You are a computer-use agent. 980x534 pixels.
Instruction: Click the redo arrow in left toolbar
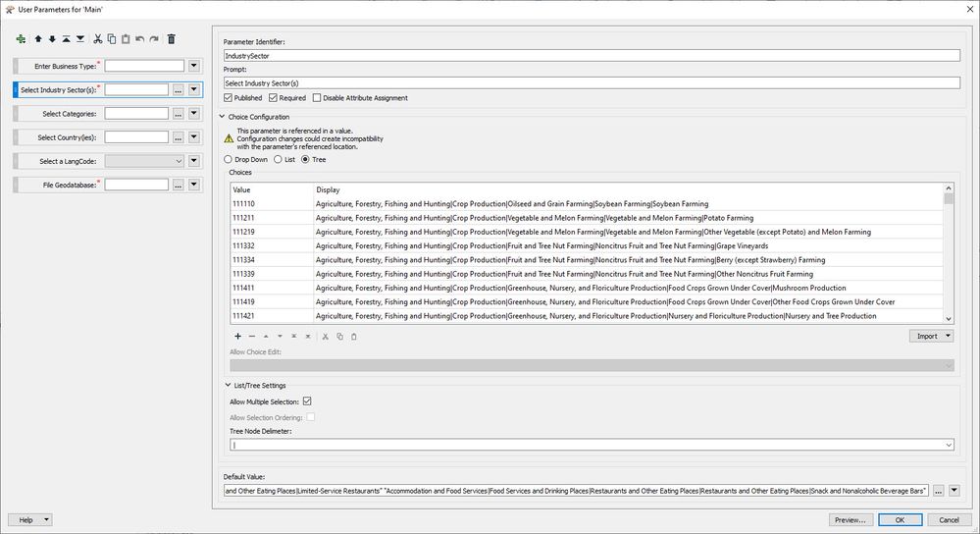coord(154,38)
